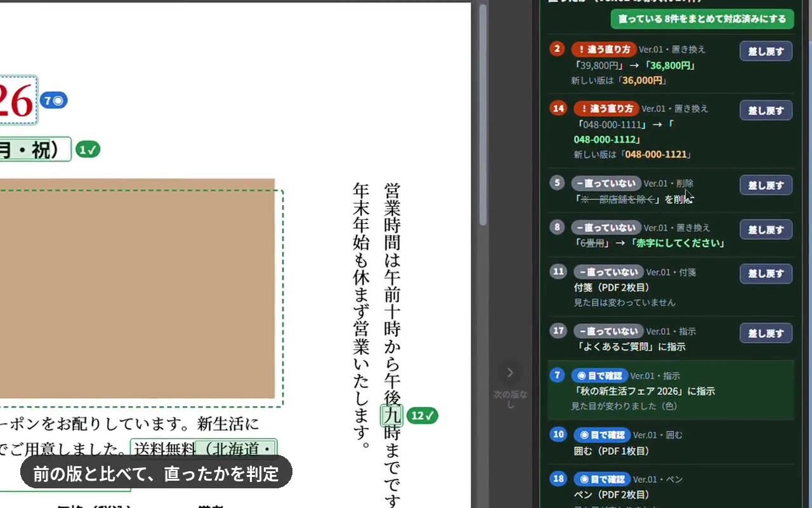Click the 目で確認 tag on item 7
Viewport: 812px width, 508px height.
tap(599, 375)
